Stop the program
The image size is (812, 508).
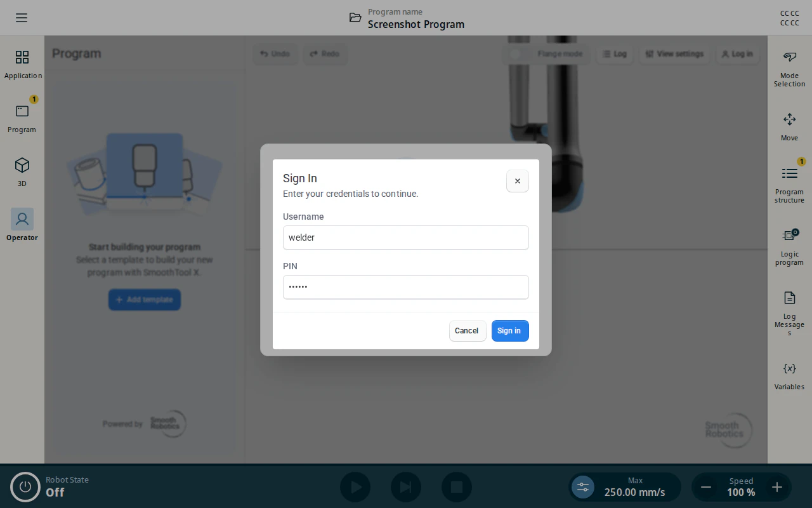(x=457, y=487)
